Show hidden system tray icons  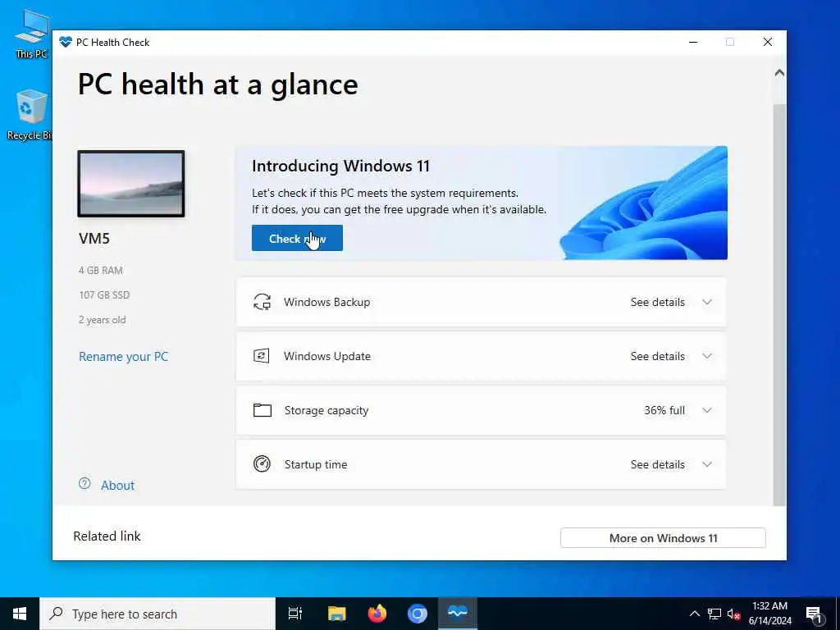(694, 614)
